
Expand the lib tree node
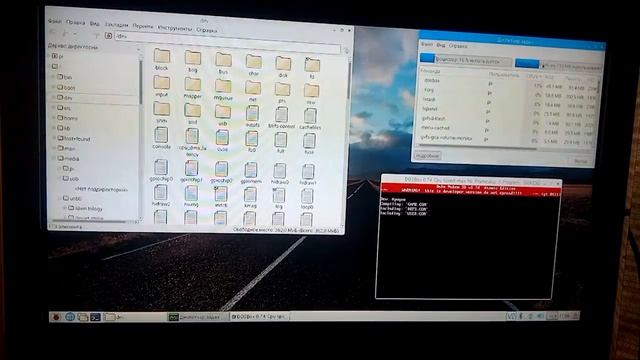pyautogui.click(x=54, y=128)
